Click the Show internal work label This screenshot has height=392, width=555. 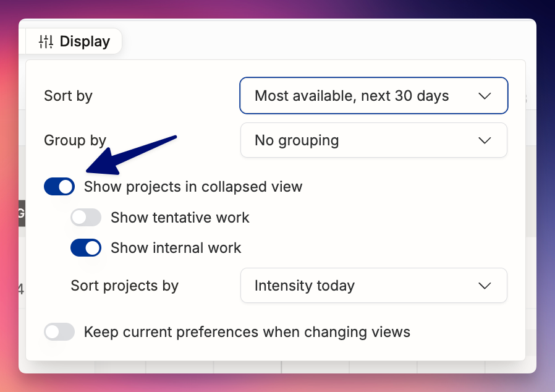[x=176, y=248]
